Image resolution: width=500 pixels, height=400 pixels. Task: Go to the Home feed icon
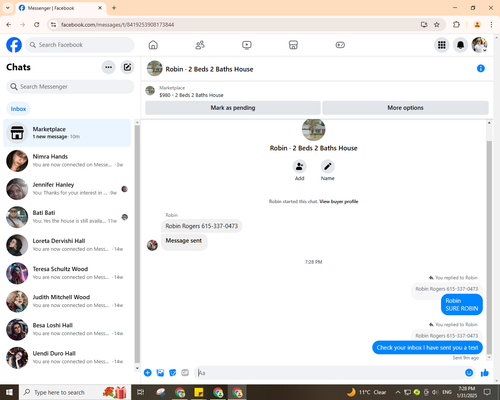pos(153,45)
